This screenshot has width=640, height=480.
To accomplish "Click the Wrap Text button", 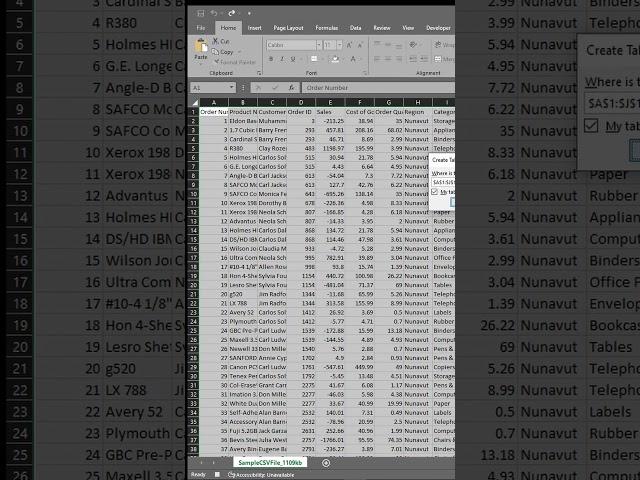I will [444, 44].
